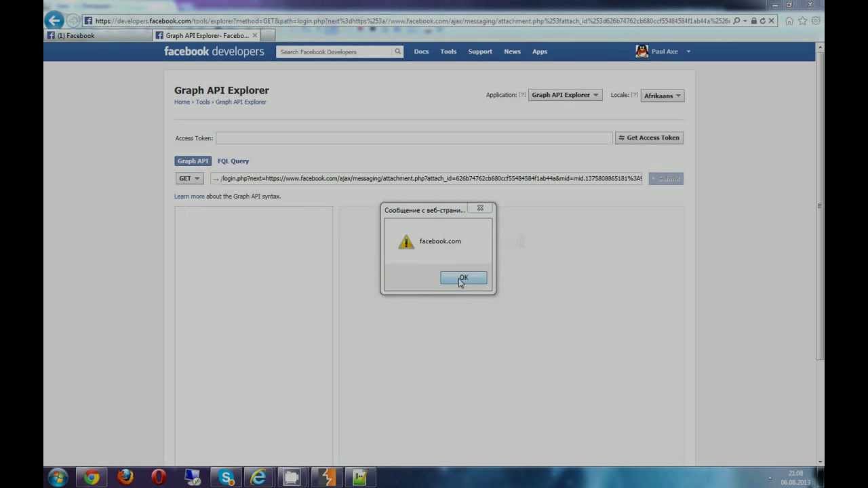Open a new blank browser tab
The width and height of the screenshot is (868, 488).
[268, 35]
